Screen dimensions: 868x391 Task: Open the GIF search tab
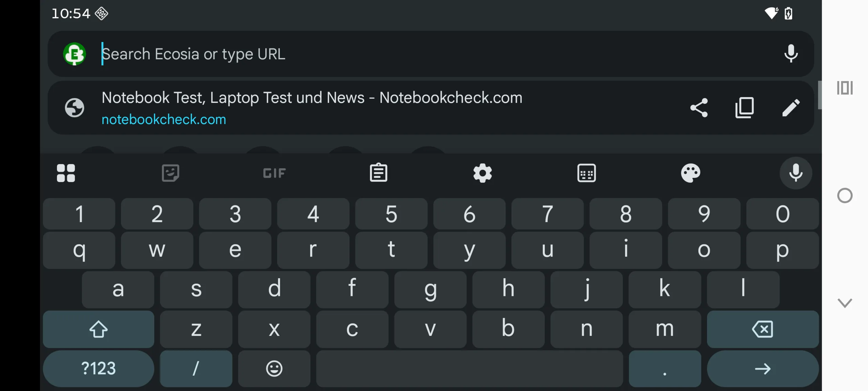tap(274, 173)
